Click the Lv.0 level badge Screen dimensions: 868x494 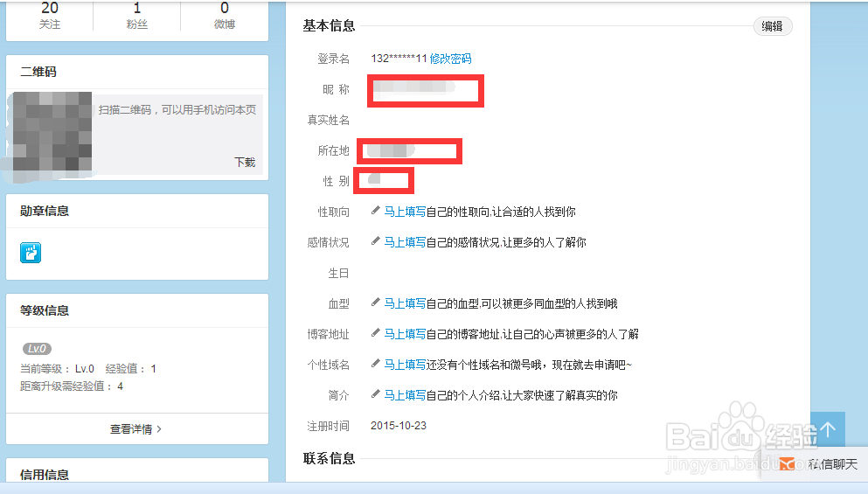pyautogui.click(x=37, y=349)
